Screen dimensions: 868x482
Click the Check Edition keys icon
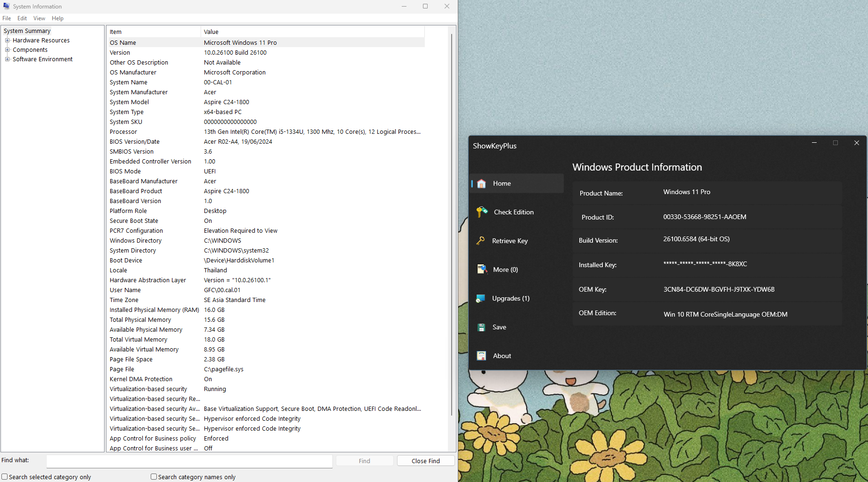(x=481, y=212)
